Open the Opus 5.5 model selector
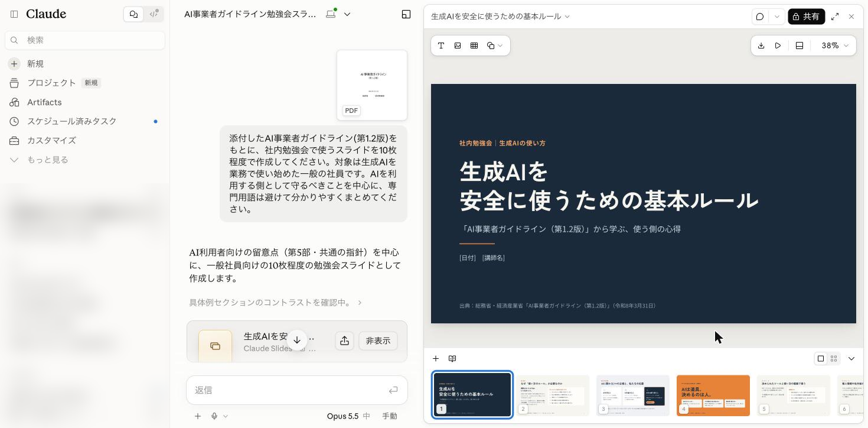868x428 pixels. click(348, 416)
